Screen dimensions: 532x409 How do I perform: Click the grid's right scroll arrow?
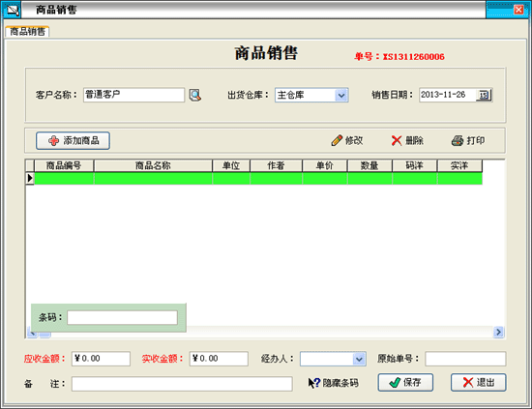tap(498, 332)
